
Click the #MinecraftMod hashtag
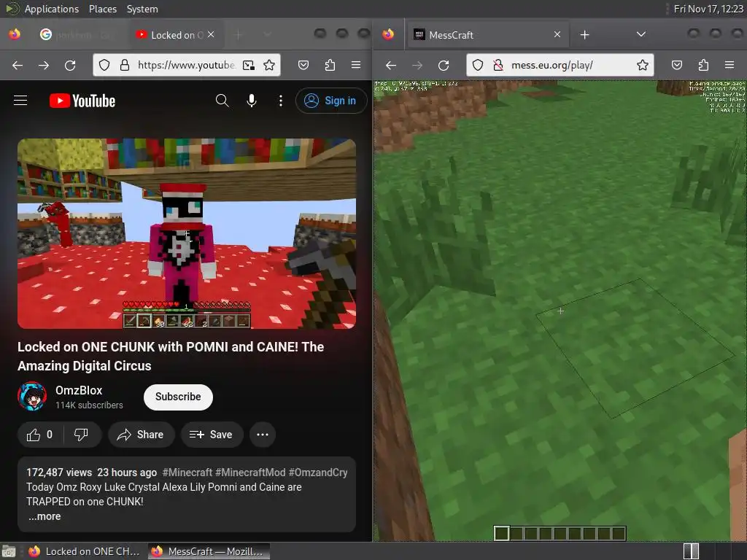250,472
